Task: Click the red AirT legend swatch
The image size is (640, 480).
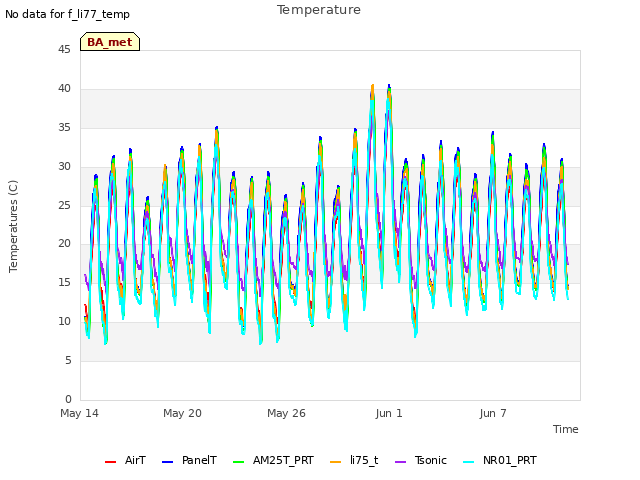Action: (110, 462)
